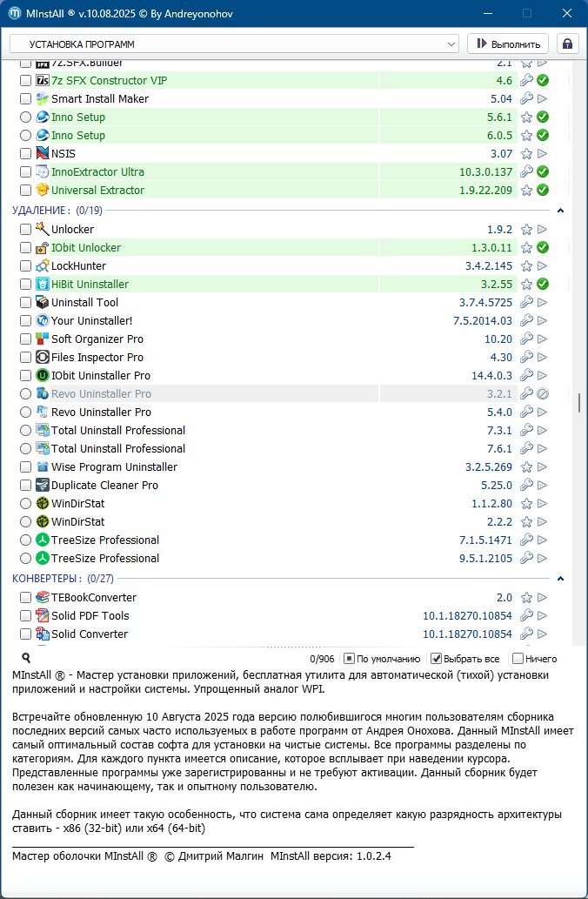Toggle the По умолчанию checkbox
The height and width of the screenshot is (899, 588).
[x=349, y=659]
